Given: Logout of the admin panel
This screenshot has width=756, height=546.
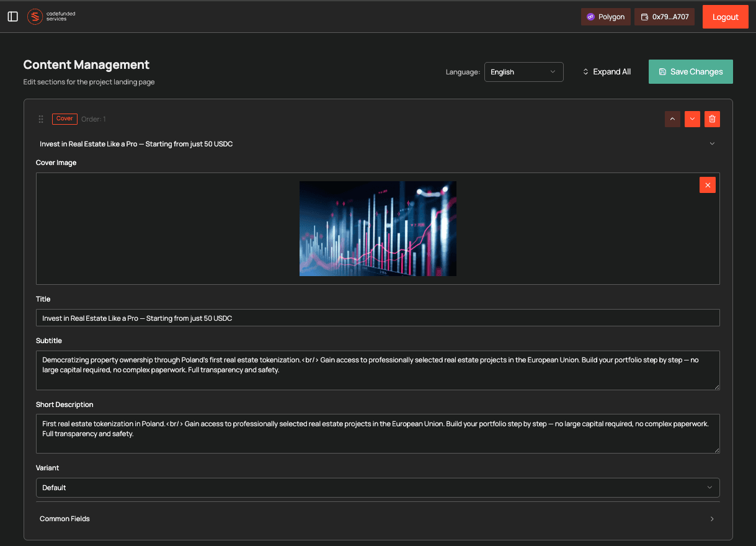Looking at the screenshot, I should click(725, 17).
